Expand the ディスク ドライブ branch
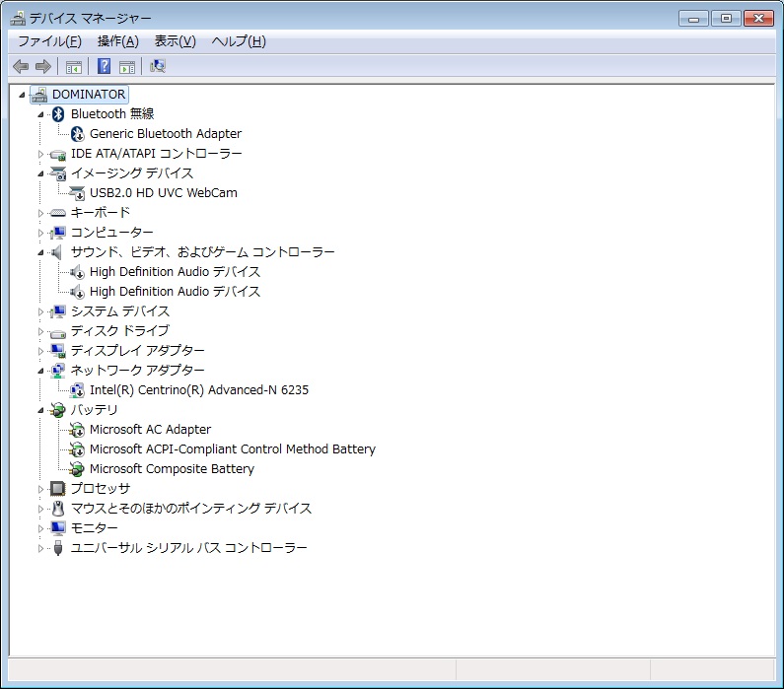The height and width of the screenshot is (689, 784). [40, 331]
